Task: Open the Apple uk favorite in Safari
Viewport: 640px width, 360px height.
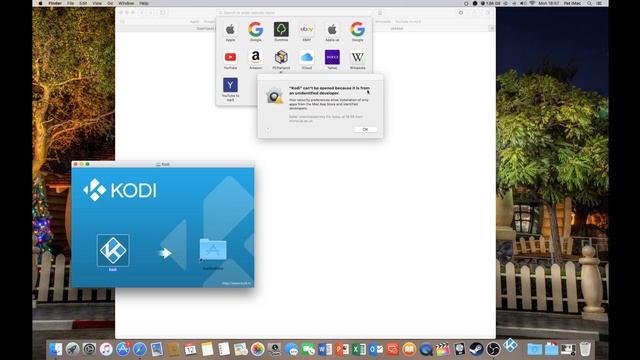Action: pyautogui.click(x=332, y=29)
